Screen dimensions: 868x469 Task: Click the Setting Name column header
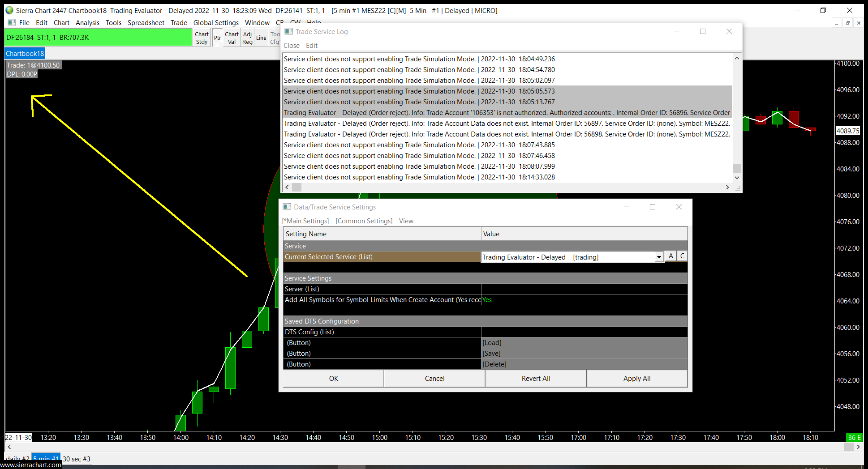point(382,234)
